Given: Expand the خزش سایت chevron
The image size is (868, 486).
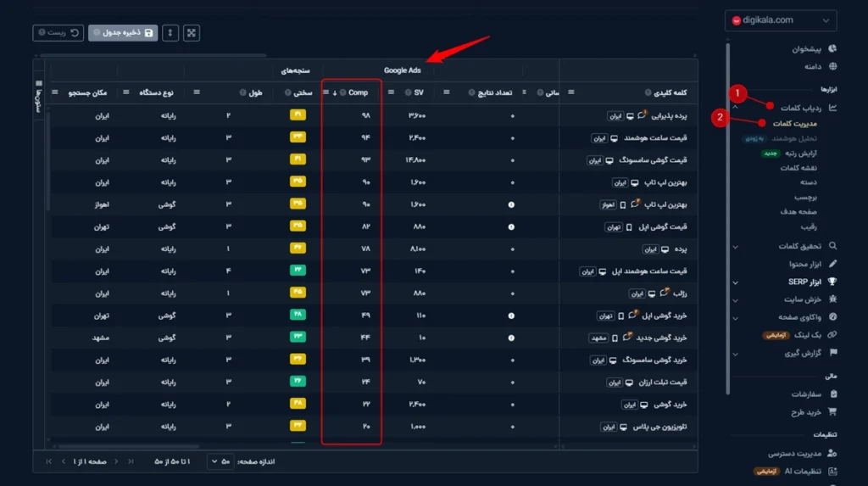Looking at the screenshot, I should (736, 300).
